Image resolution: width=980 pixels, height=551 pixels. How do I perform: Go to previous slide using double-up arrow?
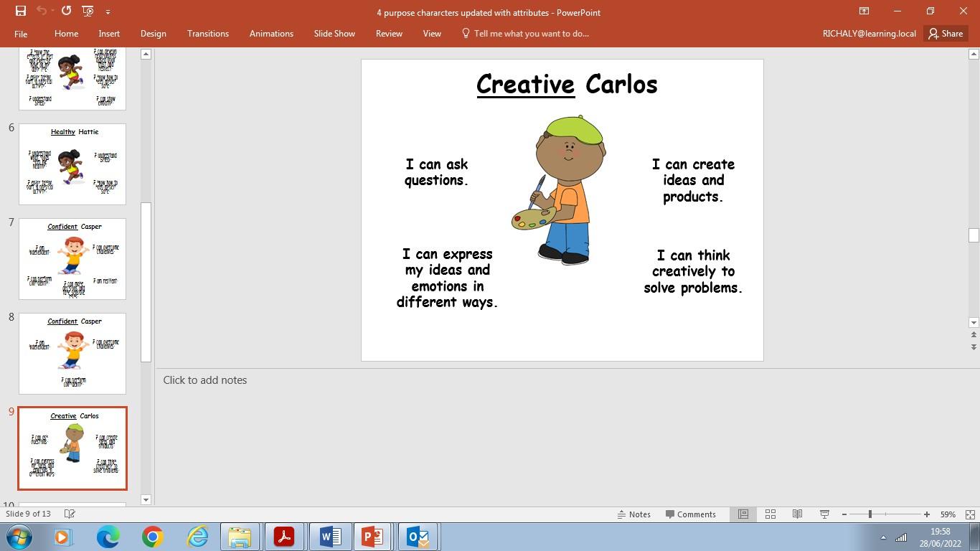pos(974,335)
